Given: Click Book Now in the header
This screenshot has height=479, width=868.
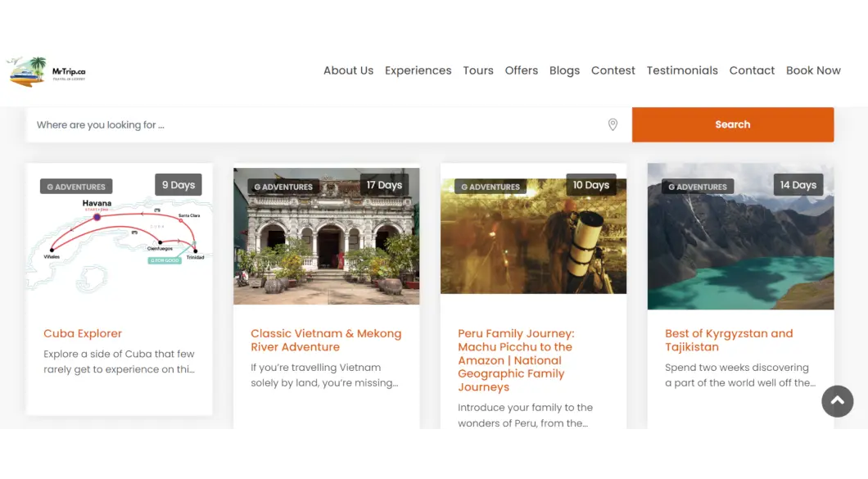Looking at the screenshot, I should [x=812, y=70].
